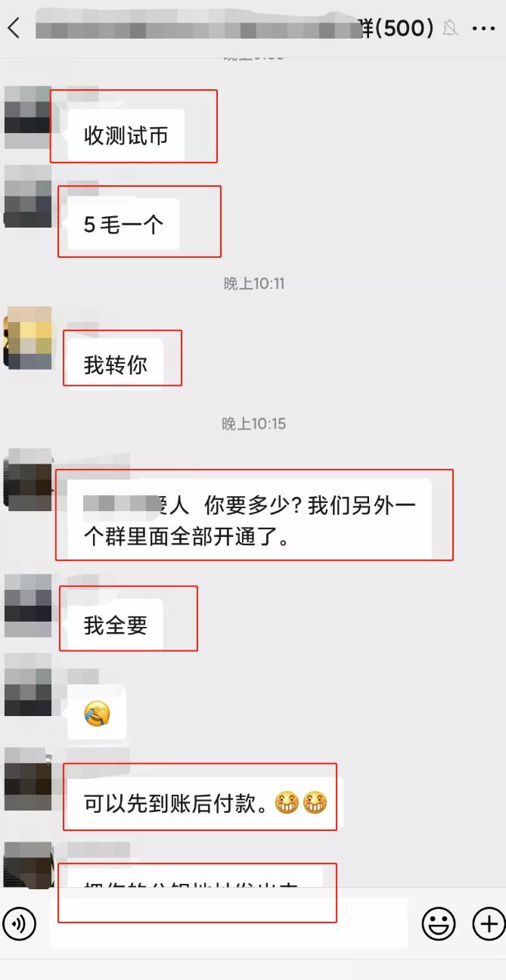Tap the avatar next to "收测试币"
Screen dimensions: 506x980
tap(28, 117)
